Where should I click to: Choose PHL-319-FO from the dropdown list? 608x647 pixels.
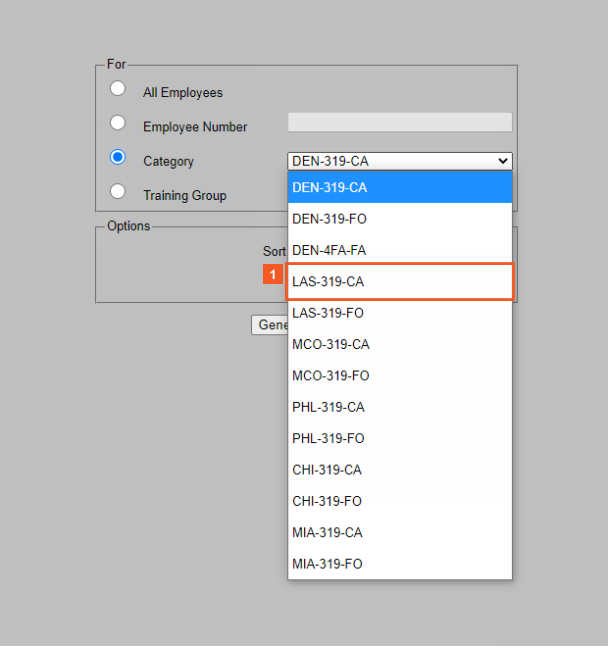coord(400,438)
